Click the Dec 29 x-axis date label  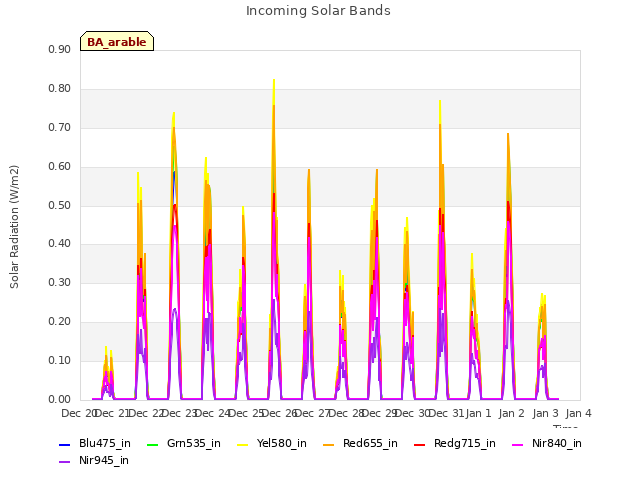pyautogui.click(x=380, y=413)
